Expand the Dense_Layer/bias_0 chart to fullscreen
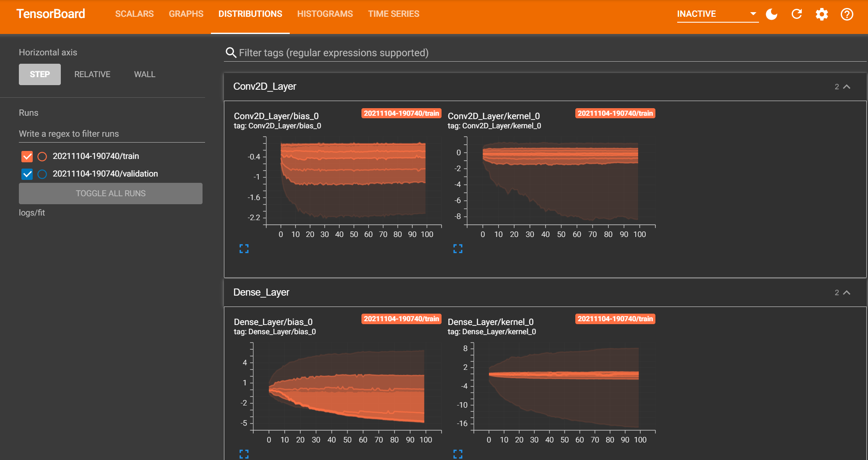Viewport: 868px width, 460px height. [244, 454]
